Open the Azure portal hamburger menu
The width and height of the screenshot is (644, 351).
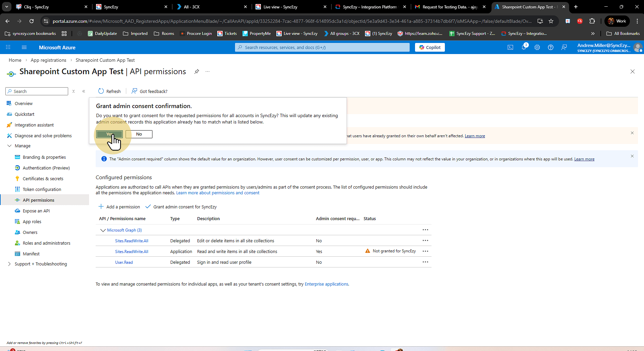pos(24,47)
